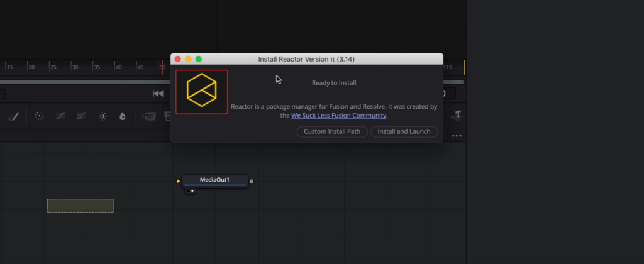Click the Ready to Install status text
Screen dimensions: 644x264
pyautogui.click(x=334, y=83)
